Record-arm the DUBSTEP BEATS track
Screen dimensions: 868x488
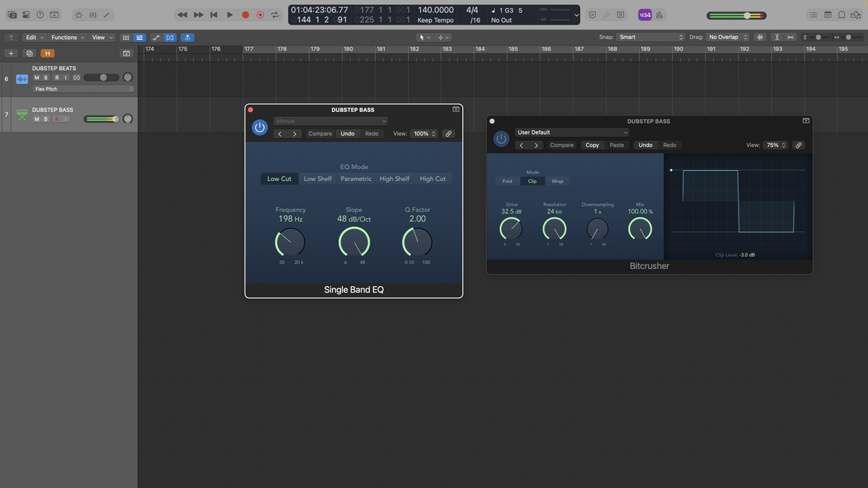coord(56,77)
